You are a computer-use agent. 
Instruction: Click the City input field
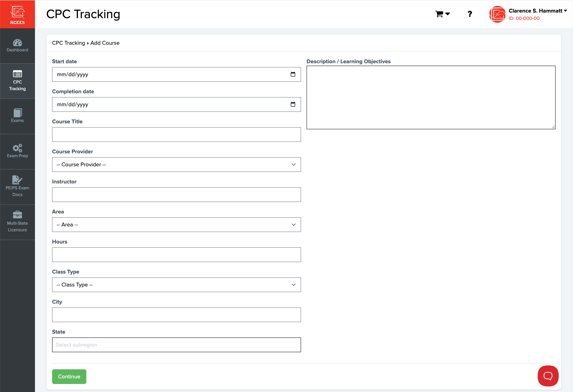(x=177, y=315)
